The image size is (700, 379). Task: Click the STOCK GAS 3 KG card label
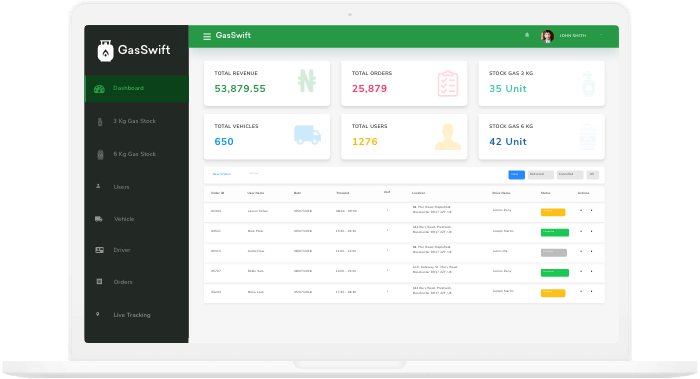click(511, 73)
